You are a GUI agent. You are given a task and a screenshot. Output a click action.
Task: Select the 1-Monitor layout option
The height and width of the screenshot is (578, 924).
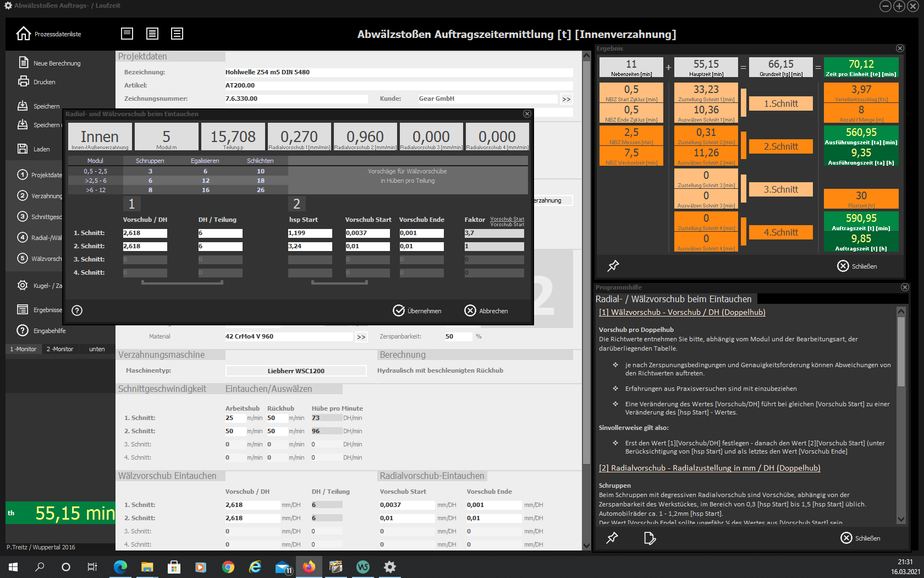pyautogui.click(x=23, y=349)
